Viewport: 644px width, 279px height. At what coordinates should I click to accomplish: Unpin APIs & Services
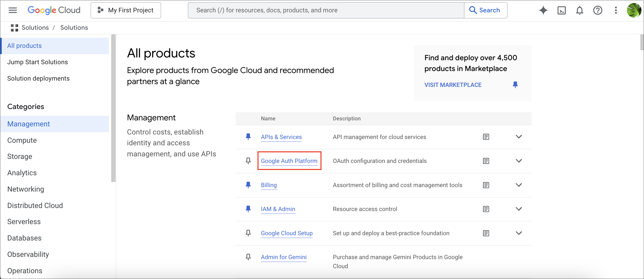point(248,137)
